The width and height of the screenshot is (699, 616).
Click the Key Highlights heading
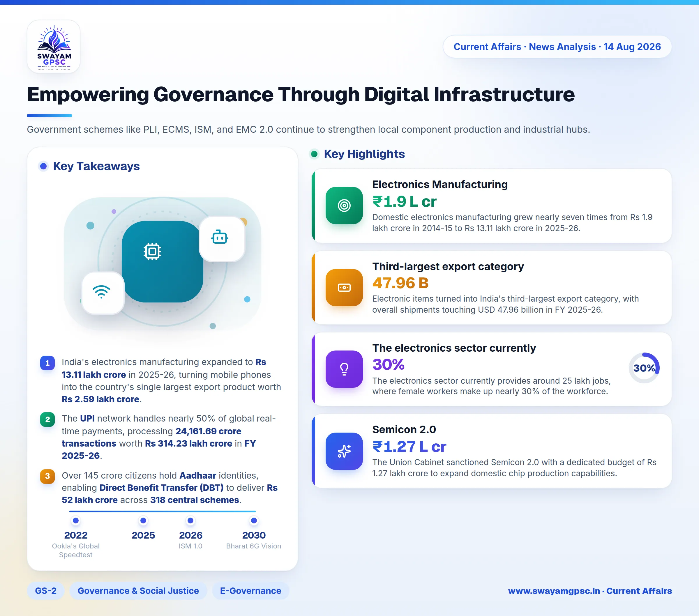(364, 154)
